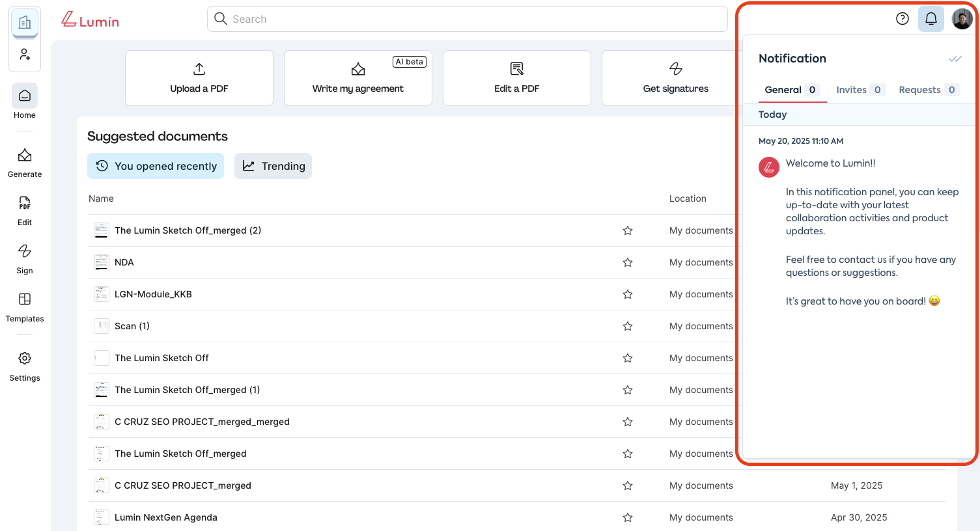
Task: Star The Lumin Sketch Off_merged (2) document
Action: [628, 230]
